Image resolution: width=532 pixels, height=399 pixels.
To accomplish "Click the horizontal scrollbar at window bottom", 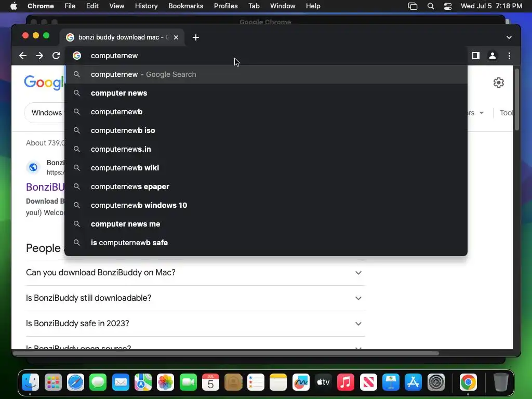I will [x=226, y=353].
